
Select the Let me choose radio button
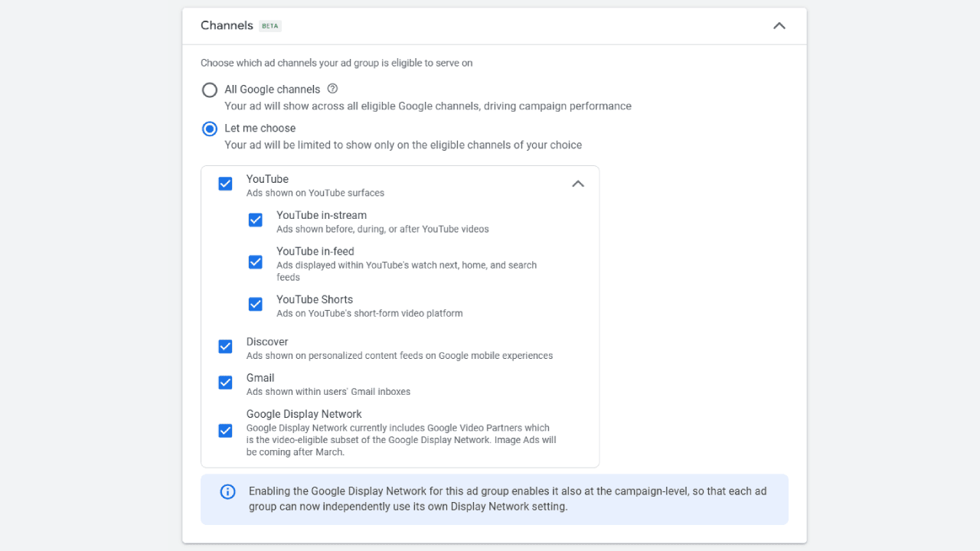point(210,129)
